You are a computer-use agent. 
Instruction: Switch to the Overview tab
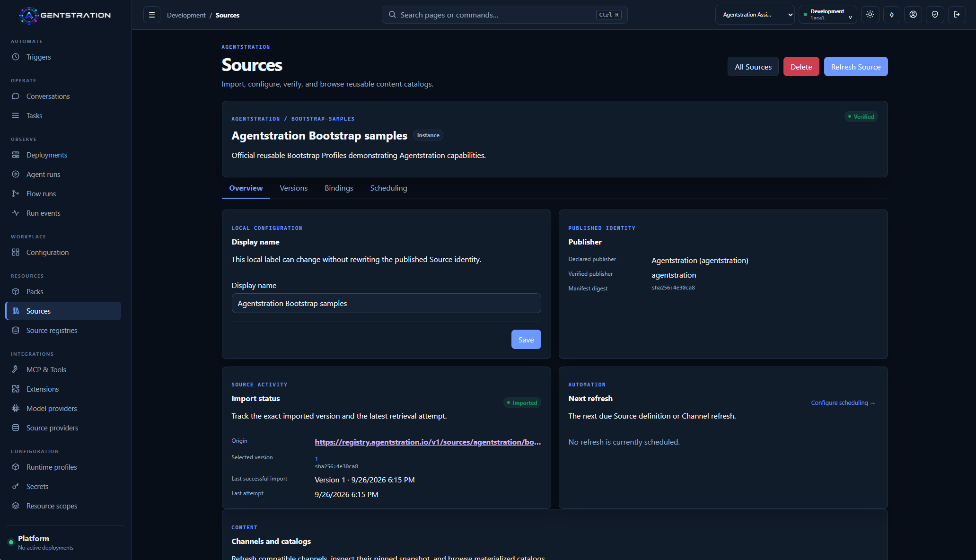[246, 188]
